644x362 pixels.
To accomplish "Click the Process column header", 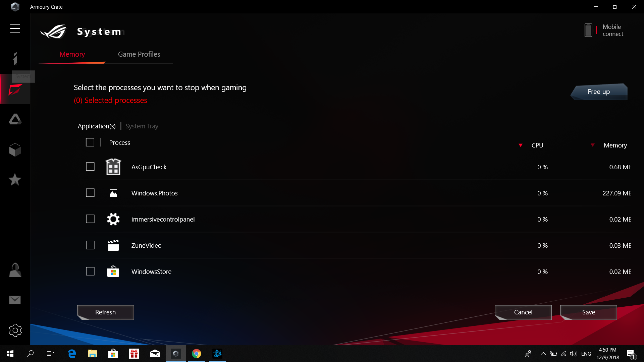I will (120, 142).
